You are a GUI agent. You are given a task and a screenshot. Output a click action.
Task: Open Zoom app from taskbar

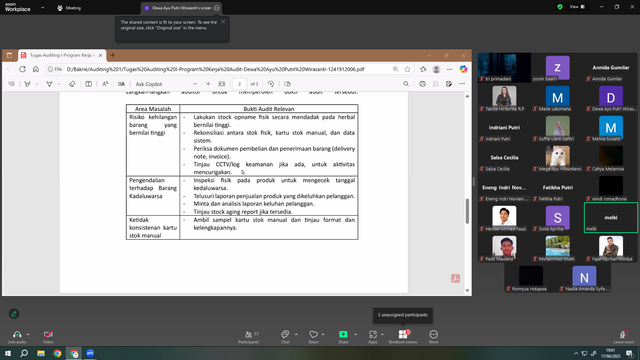(90, 353)
